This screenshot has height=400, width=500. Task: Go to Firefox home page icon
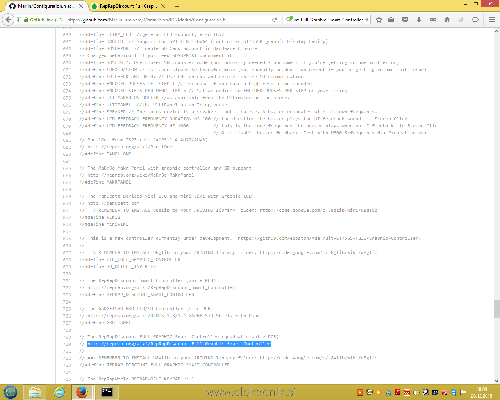coord(447,20)
